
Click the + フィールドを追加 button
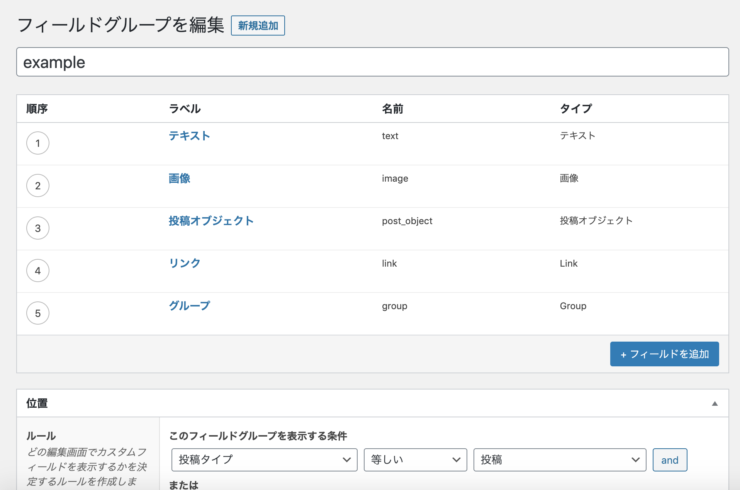pyautogui.click(x=664, y=354)
